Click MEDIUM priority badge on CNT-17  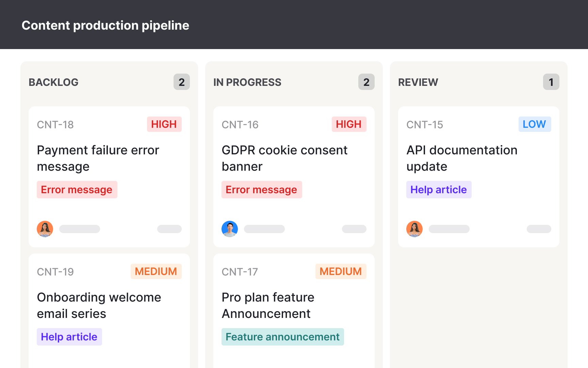coord(341,272)
